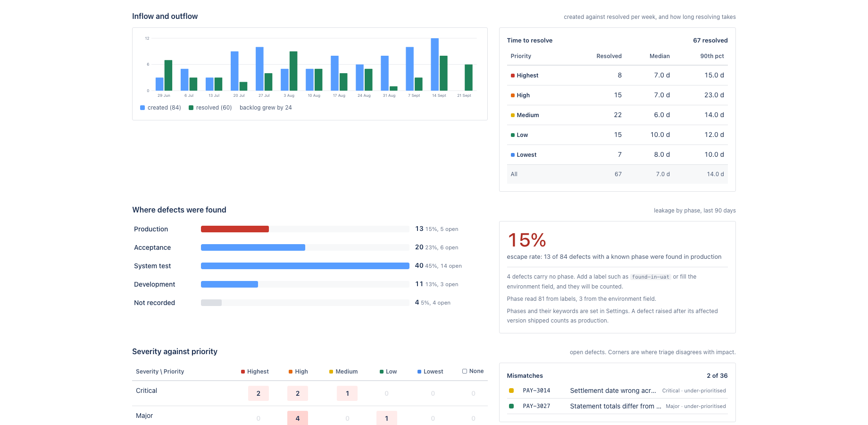
Task: Click the Medium 90th pct value 14.0 d
Action: click(x=714, y=115)
